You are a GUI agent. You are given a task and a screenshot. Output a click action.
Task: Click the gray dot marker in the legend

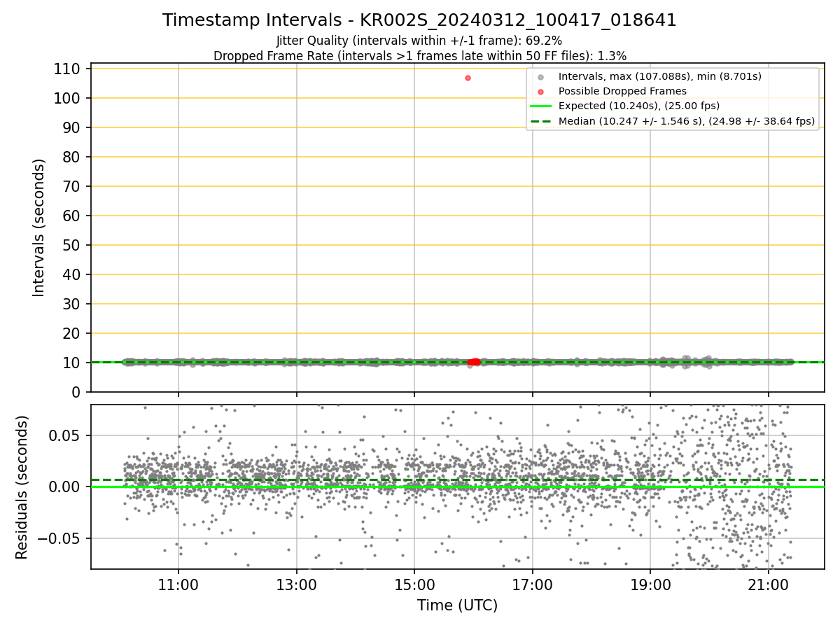tap(540, 77)
